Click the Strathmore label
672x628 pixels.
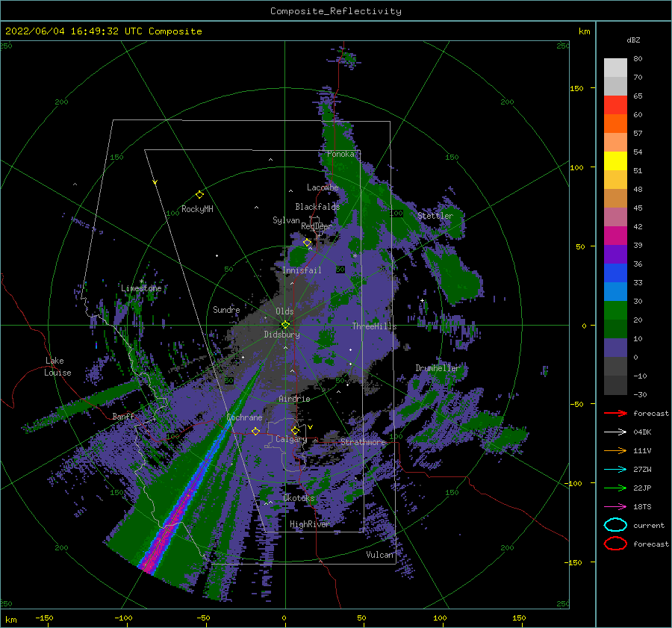[363, 441]
